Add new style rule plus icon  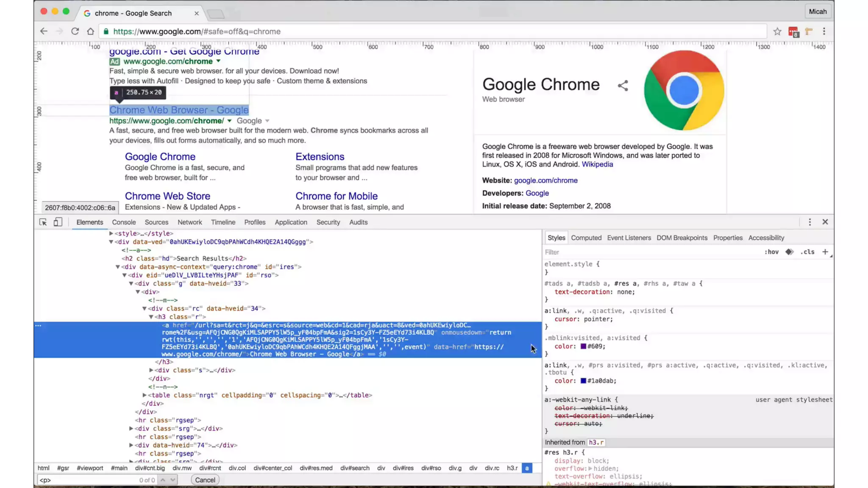pyautogui.click(x=825, y=252)
